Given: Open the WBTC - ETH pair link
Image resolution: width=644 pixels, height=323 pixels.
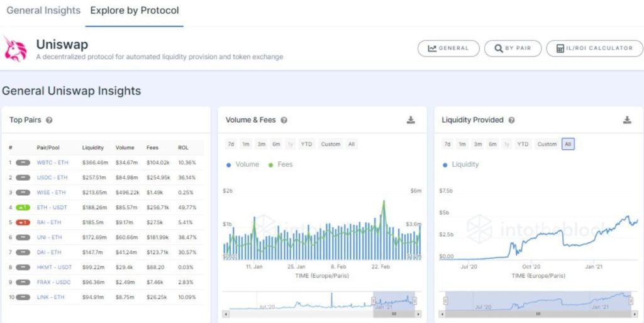Looking at the screenshot, I should [x=53, y=162].
